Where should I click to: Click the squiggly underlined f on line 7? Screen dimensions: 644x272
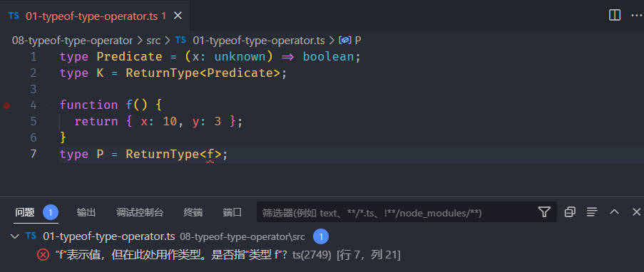pos(210,155)
